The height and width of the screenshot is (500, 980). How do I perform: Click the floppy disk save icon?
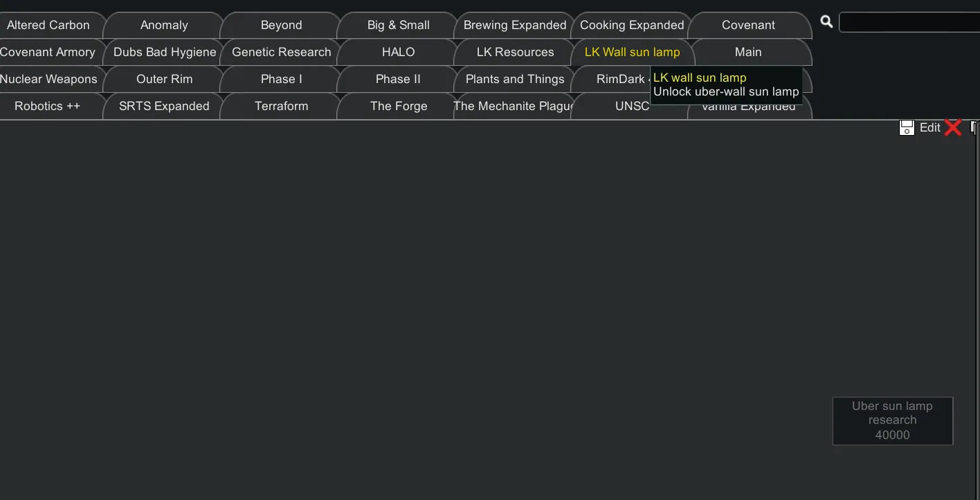click(907, 127)
